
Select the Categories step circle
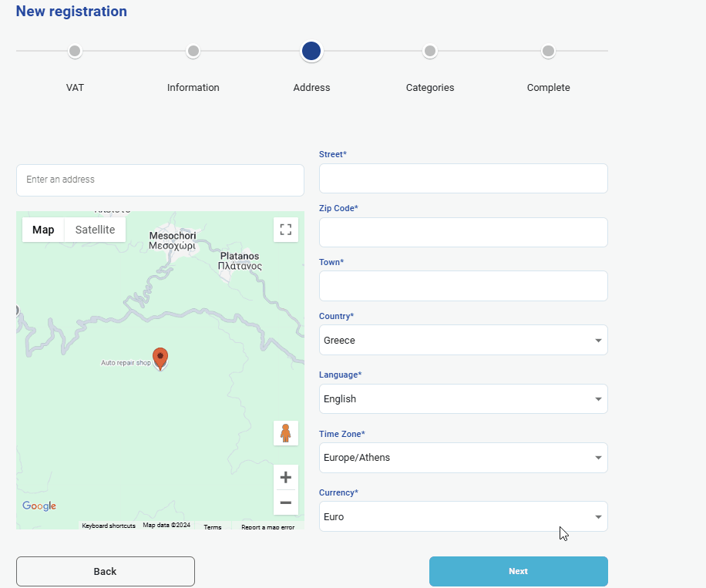pyautogui.click(x=430, y=52)
